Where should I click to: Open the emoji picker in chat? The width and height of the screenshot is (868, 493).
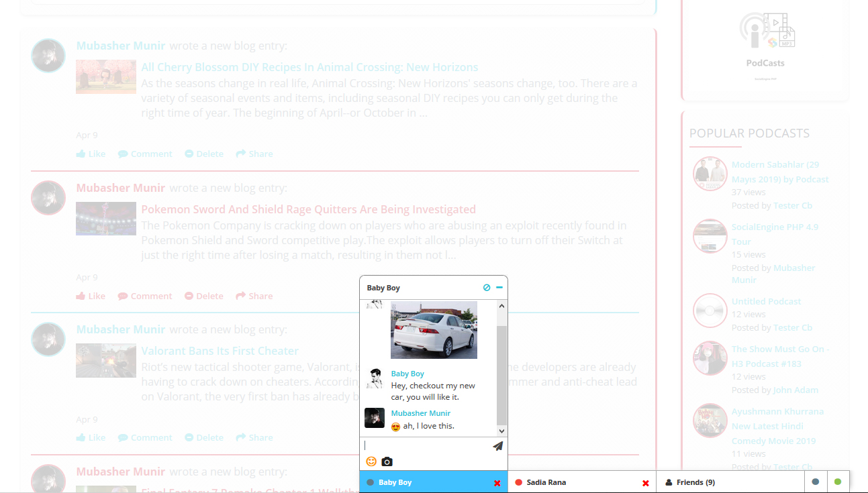(x=371, y=461)
